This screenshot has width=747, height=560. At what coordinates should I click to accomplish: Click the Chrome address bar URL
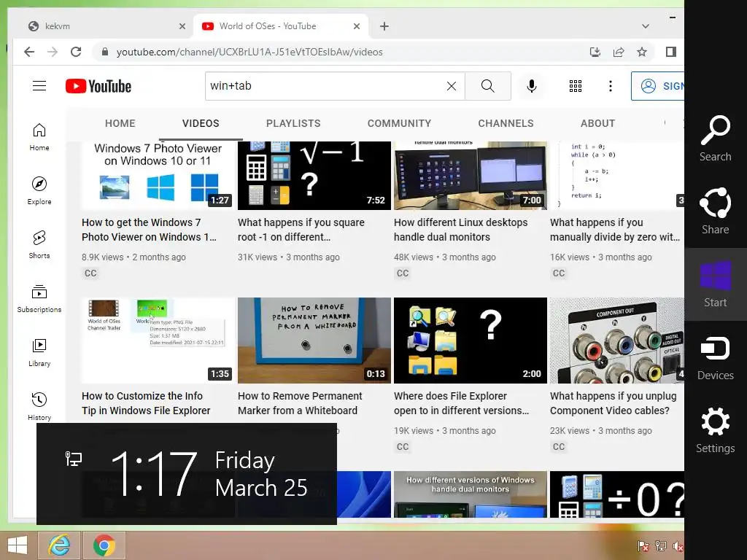coord(249,52)
